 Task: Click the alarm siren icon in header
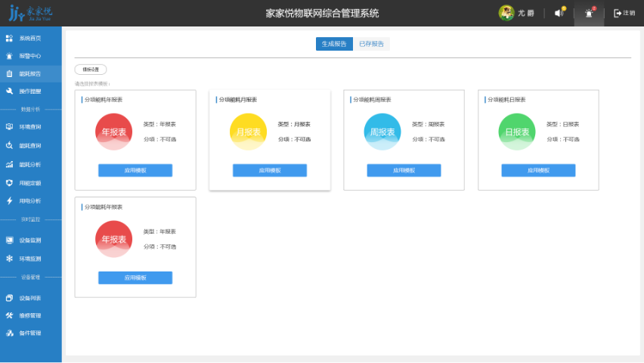click(x=589, y=13)
